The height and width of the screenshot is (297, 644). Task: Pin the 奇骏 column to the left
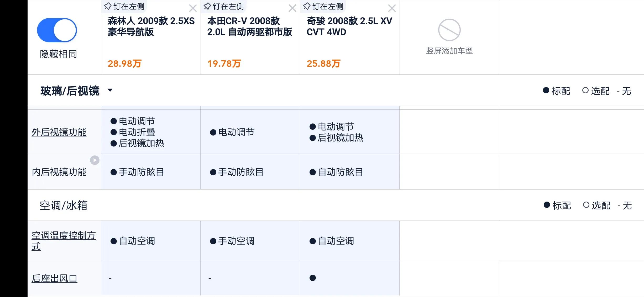pyautogui.click(x=323, y=6)
